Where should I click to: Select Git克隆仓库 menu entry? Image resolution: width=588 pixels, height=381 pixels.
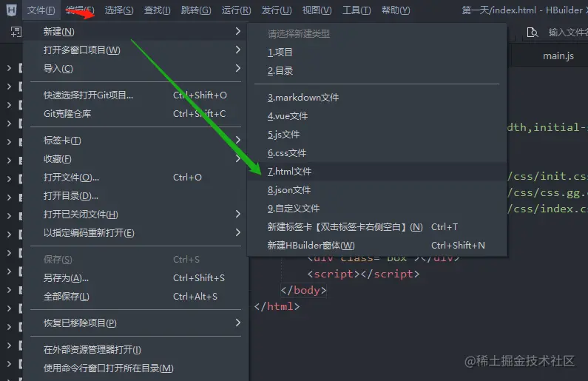pos(136,114)
